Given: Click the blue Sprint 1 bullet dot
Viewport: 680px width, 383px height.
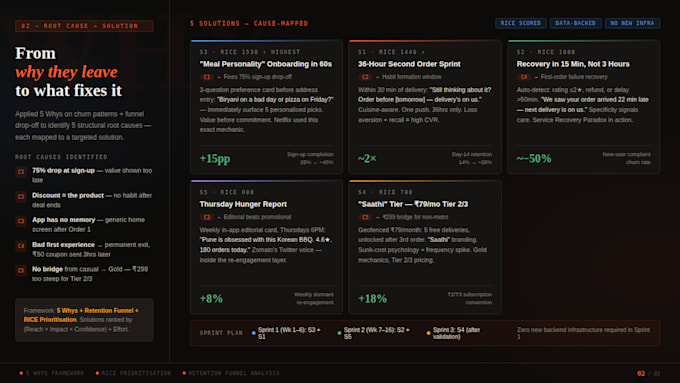Looking at the screenshot, I should [x=253, y=333].
